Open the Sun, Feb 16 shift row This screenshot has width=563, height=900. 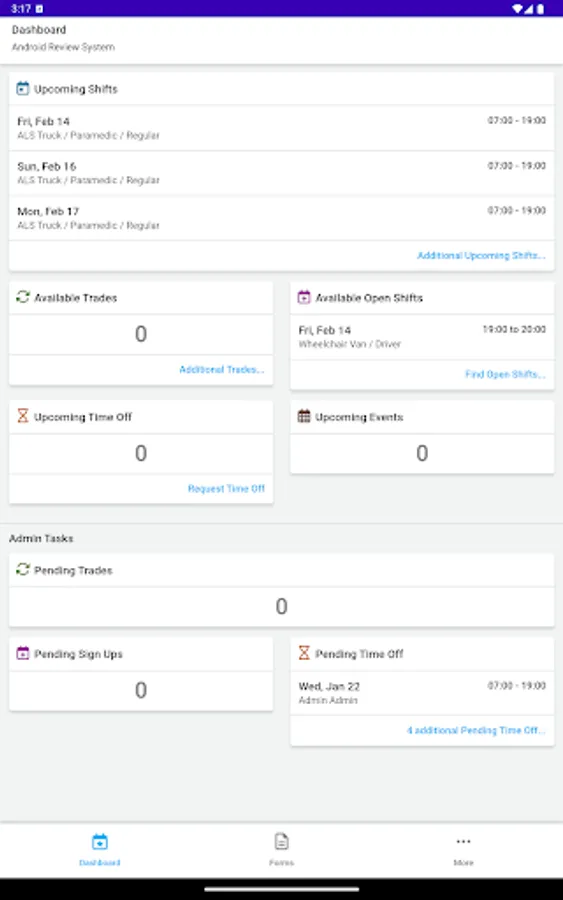[x=281, y=173]
